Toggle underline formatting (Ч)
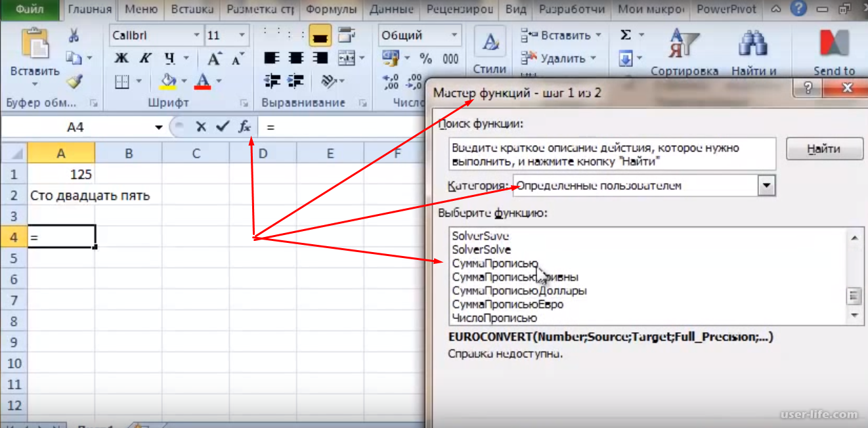Image resolution: width=868 pixels, height=428 pixels. point(169,58)
